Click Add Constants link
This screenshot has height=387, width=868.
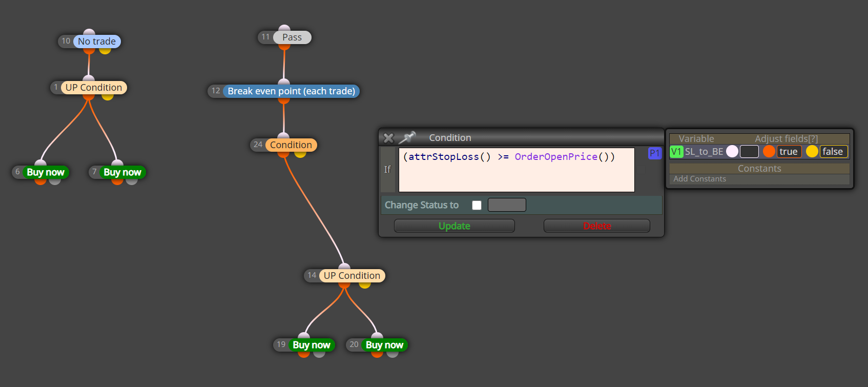(x=699, y=179)
